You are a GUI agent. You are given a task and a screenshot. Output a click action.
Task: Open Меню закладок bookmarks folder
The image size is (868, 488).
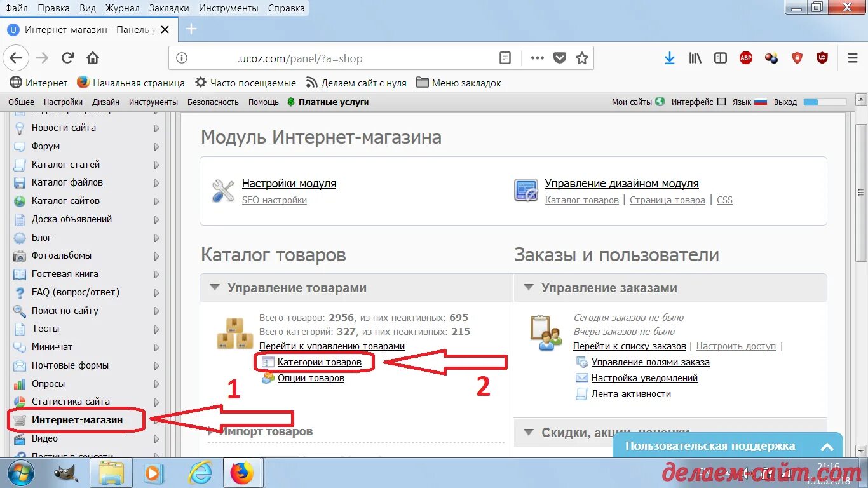459,83
